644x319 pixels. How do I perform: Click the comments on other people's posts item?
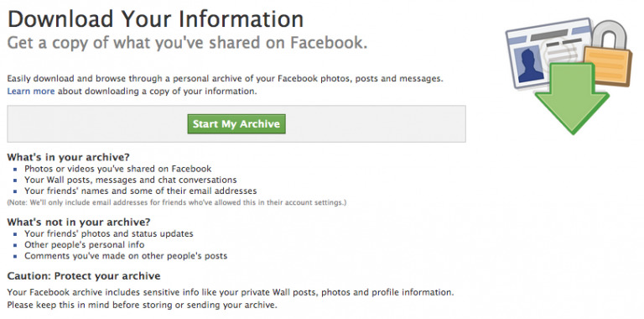tap(126, 256)
